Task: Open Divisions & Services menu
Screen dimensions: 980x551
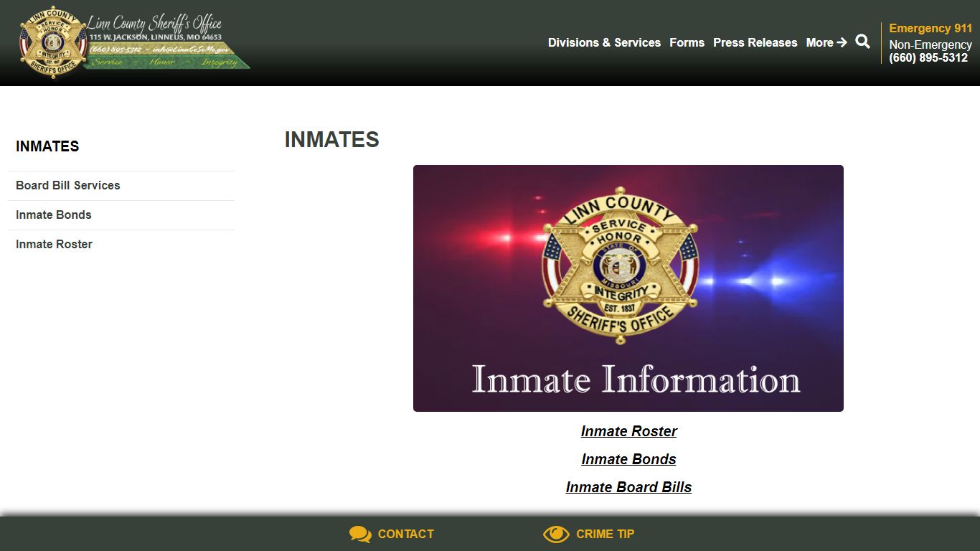Action: 604,42
